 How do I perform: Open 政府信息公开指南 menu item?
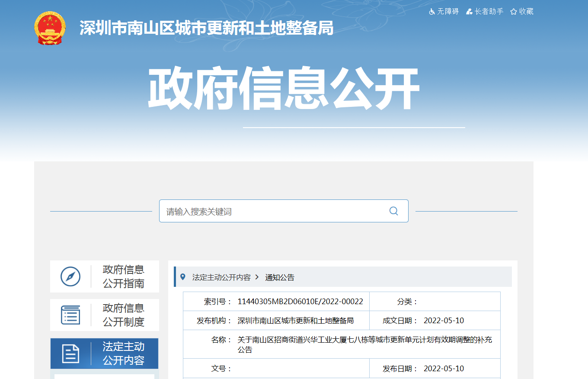[x=123, y=276]
